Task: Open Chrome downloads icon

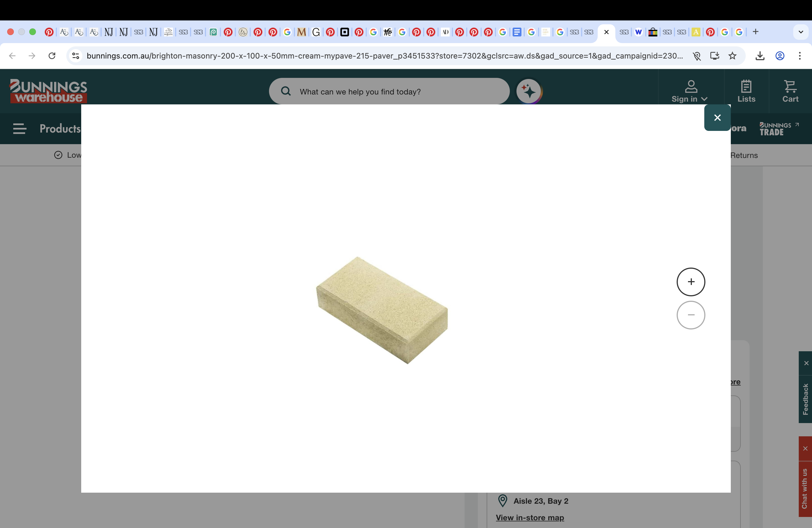Action: click(x=760, y=56)
